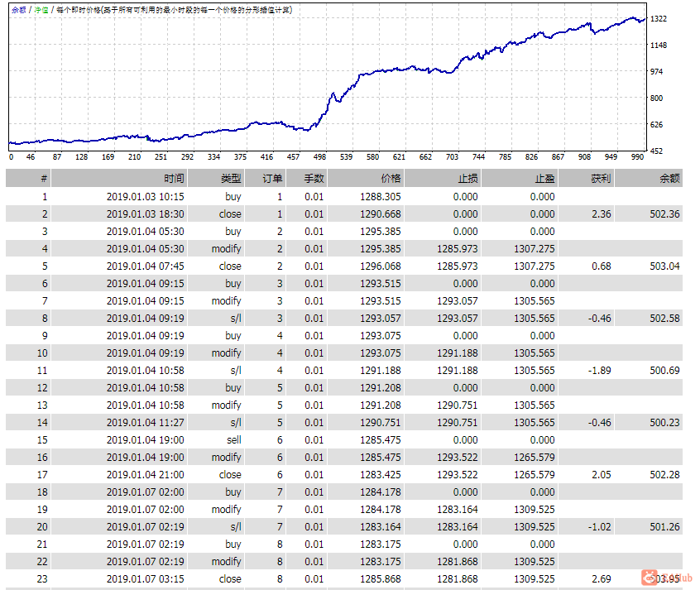Click time cell 2019.01.04 21:00
This screenshot has height=590, width=700.
coord(145,475)
